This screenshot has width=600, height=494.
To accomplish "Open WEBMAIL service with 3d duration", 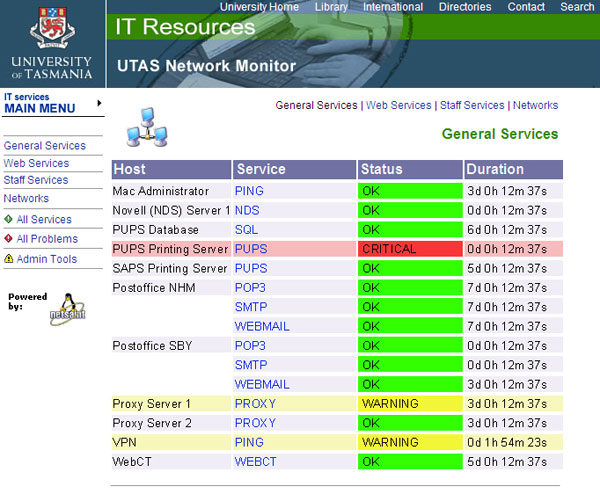I will [x=262, y=384].
